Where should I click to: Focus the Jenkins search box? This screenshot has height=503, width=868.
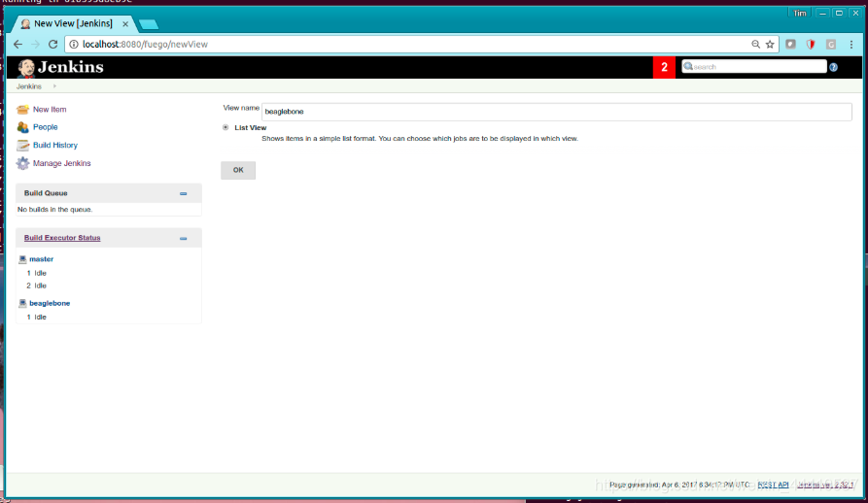click(754, 67)
